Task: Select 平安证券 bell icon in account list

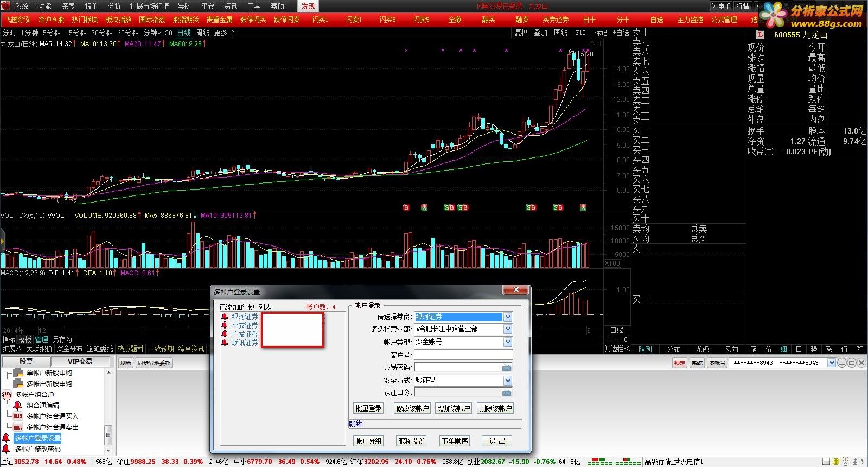Action: click(x=225, y=325)
